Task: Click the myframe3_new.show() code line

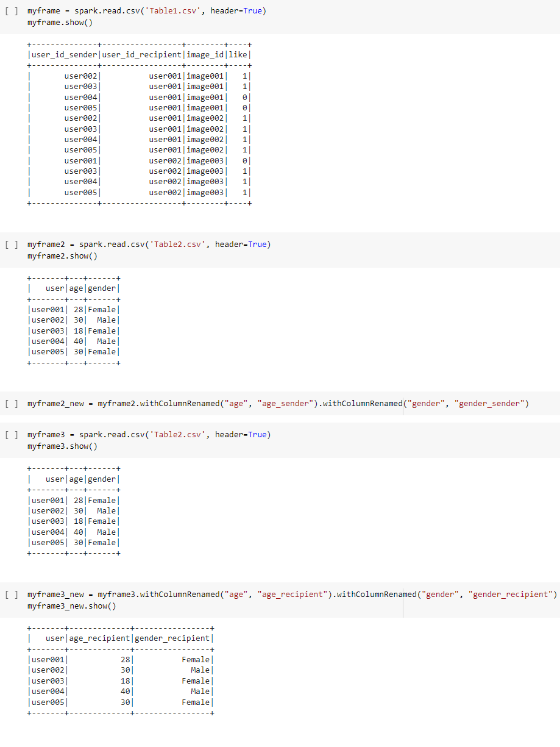Action: click(71, 606)
